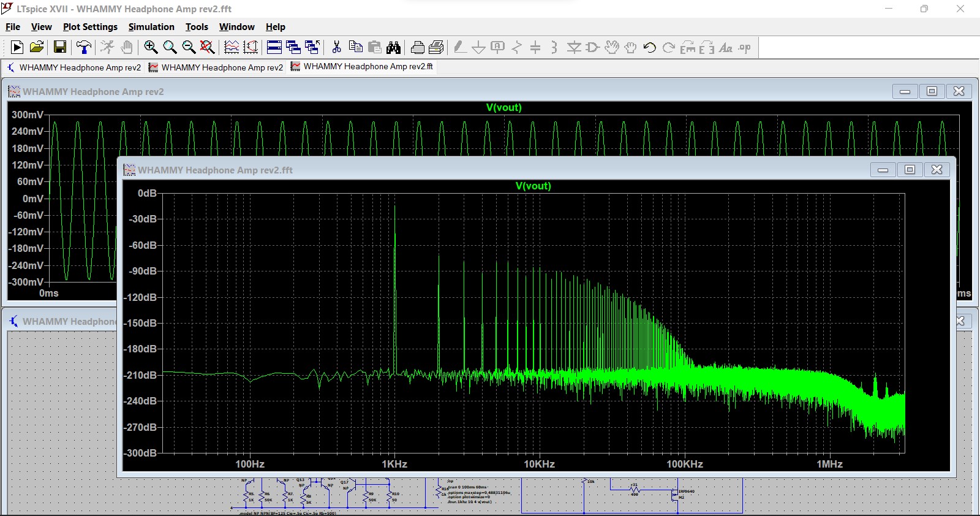Place a ground symbol
The width and height of the screenshot is (980, 516).
click(479, 47)
